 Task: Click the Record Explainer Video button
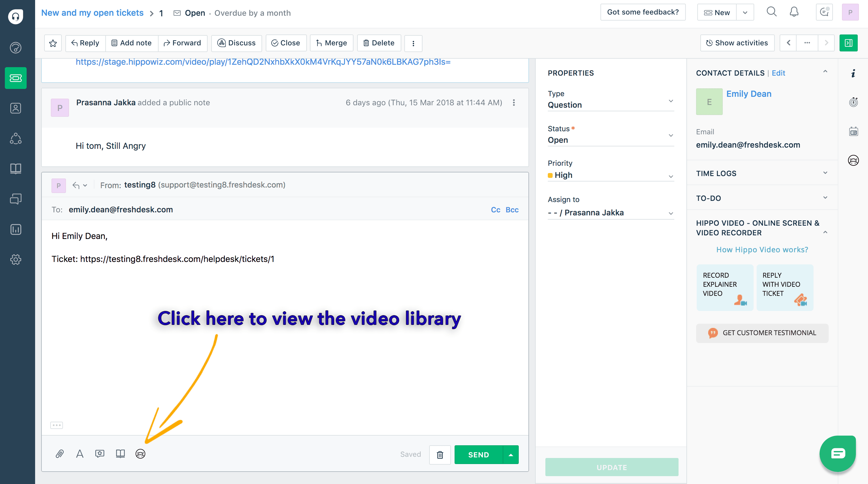[725, 287]
